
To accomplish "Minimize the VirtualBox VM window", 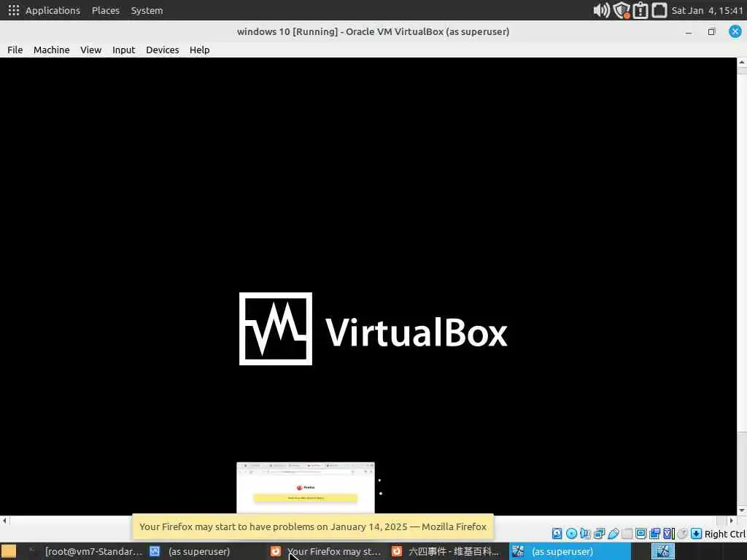I will coord(689,32).
